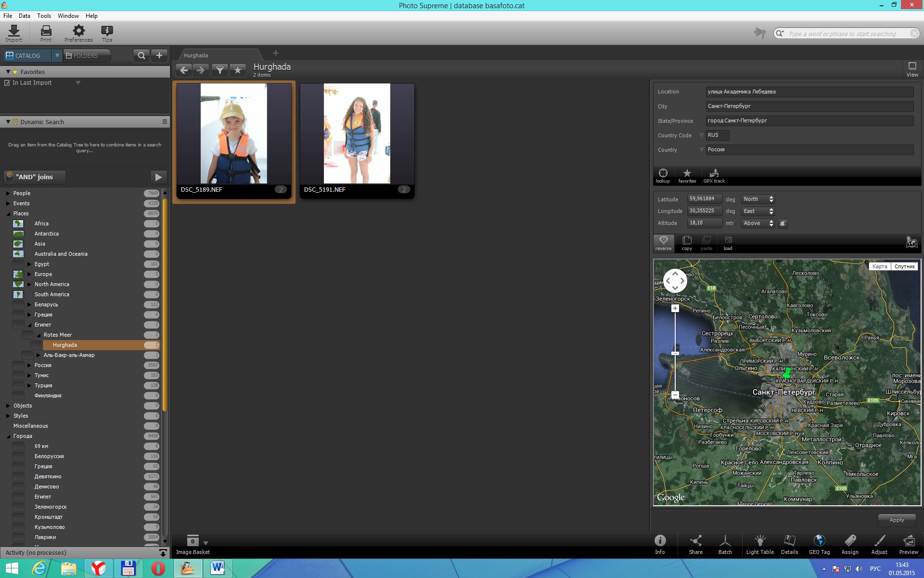Viewport: 924px width, 578px height.
Task: Click the search text field
Action: 847,34
